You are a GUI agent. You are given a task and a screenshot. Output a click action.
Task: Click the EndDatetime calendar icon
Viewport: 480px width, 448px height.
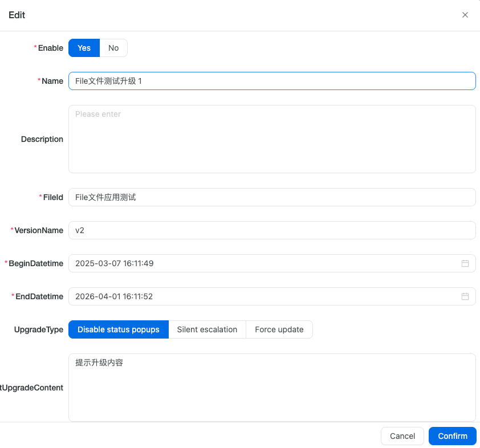tap(465, 296)
